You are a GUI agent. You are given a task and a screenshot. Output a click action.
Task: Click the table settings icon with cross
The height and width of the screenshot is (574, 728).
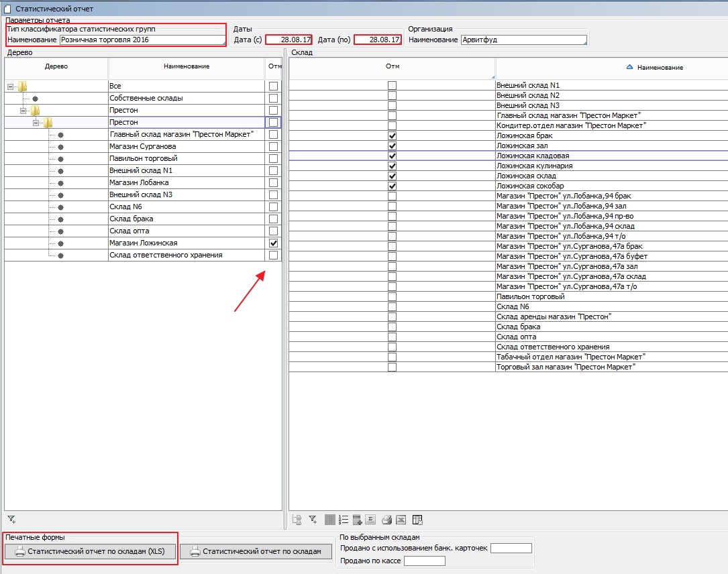pos(417,520)
